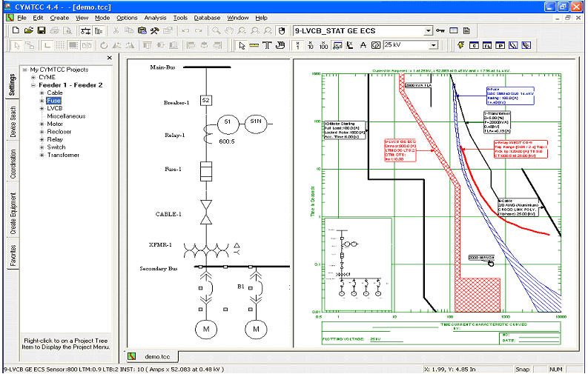Image resolution: width=588 pixels, height=374 pixels.
Task: Select the Relay item in project tree
Action: tap(55, 140)
